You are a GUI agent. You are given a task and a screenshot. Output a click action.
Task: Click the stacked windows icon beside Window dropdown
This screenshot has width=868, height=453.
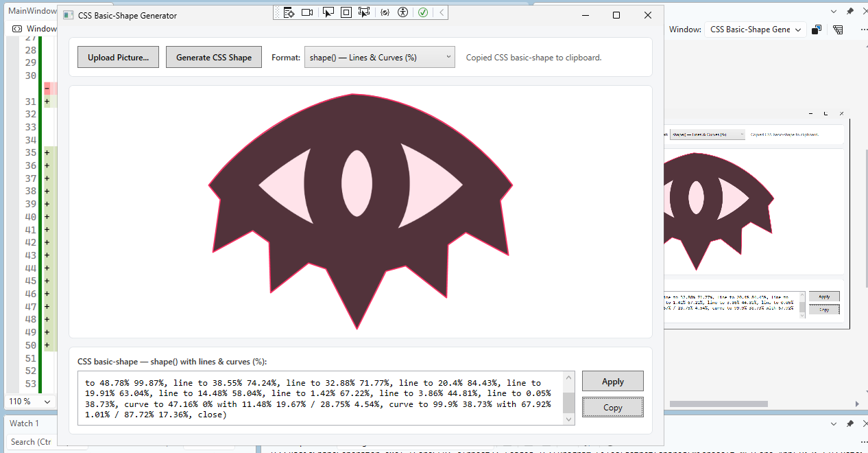click(x=817, y=30)
